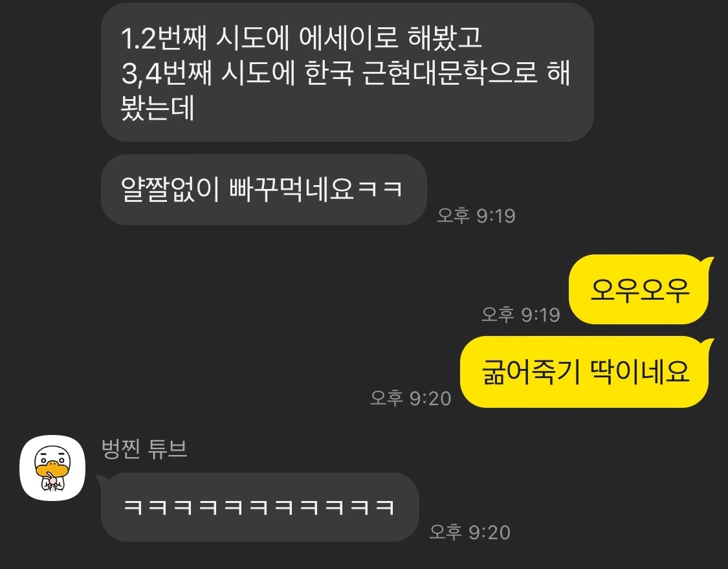Viewport: 728px width, 569px height.
Task: Click the line starting with 1.2번째 시도에
Action: [x=302, y=38]
